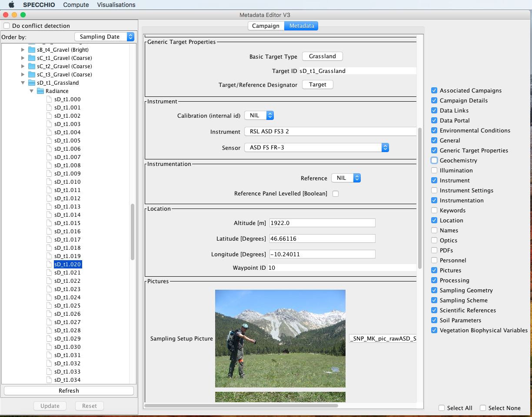The height and width of the screenshot is (417, 532).
Task: Click file icon of sD_t1.015
Action: pyautogui.click(x=49, y=223)
